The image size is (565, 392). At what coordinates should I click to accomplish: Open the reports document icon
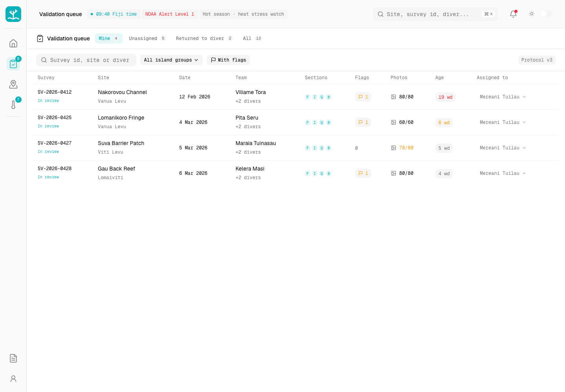pyautogui.click(x=13, y=358)
